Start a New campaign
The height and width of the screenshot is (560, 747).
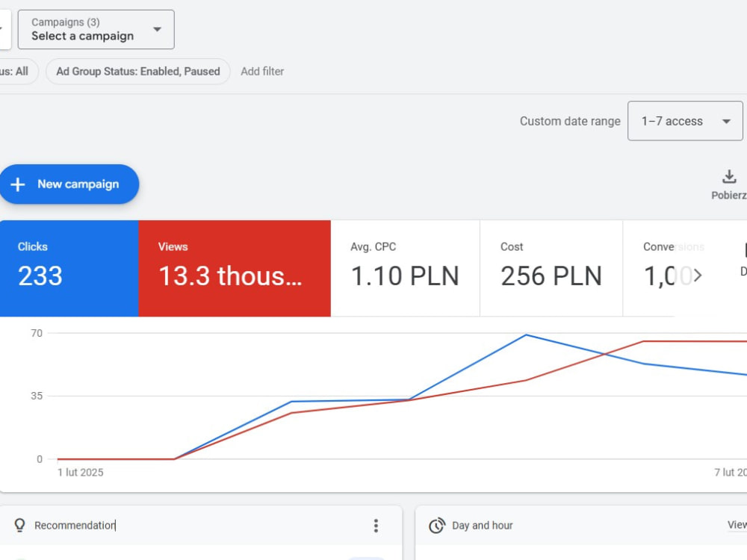(69, 184)
